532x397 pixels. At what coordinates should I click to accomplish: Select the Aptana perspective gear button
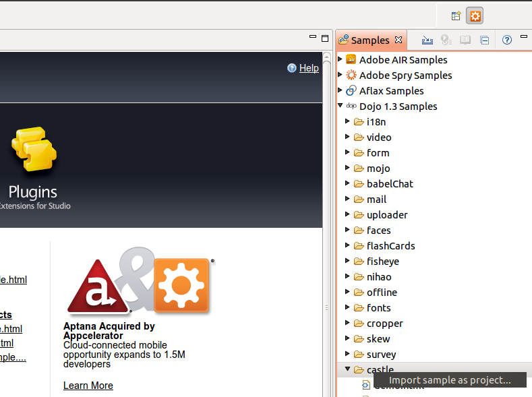click(x=475, y=16)
